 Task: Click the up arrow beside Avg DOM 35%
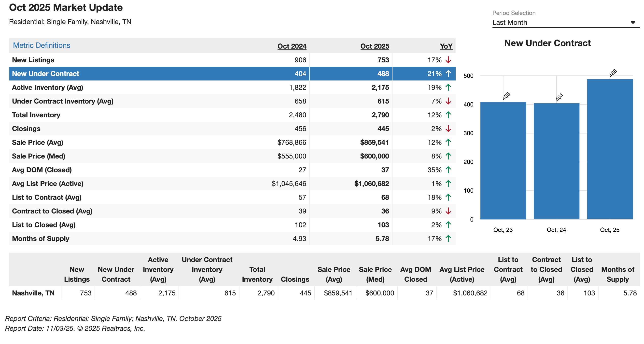tap(448, 170)
